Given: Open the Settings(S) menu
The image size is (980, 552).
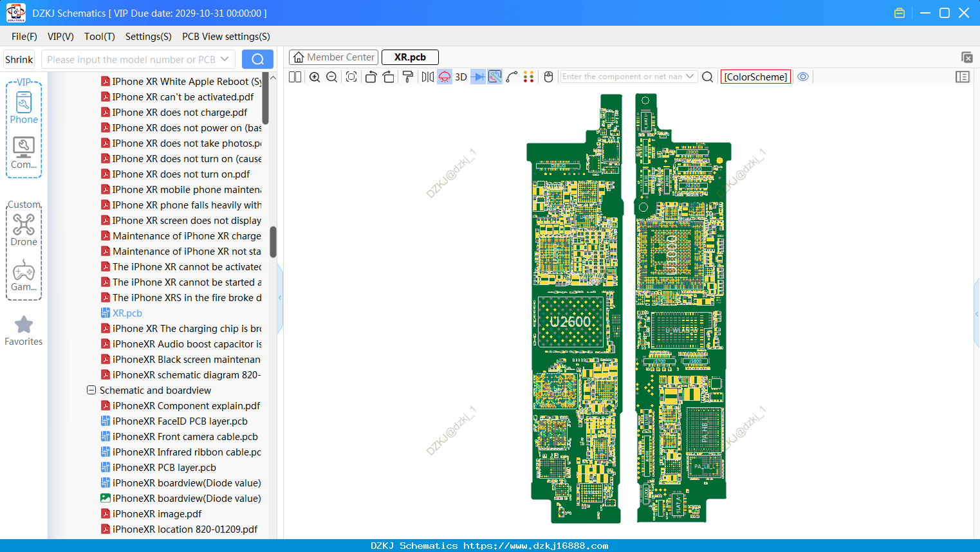Looking at the screenshot, I should pyautogui.click(x=149, y=37).
